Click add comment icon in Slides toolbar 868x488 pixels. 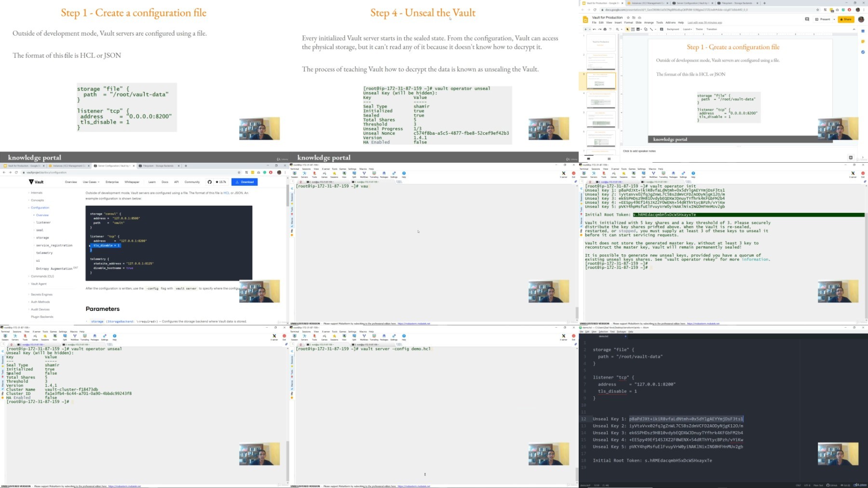(662, 29)
